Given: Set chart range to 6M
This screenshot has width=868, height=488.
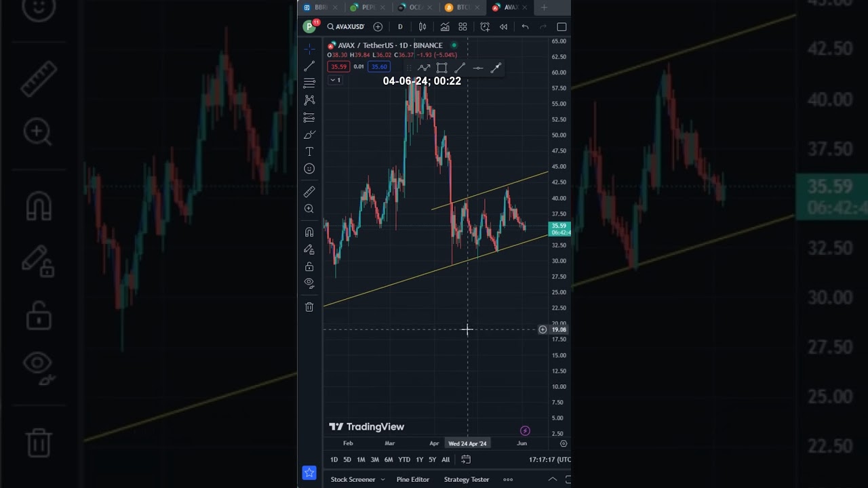Looking at the screenshot, I should [x=389, y=460].
